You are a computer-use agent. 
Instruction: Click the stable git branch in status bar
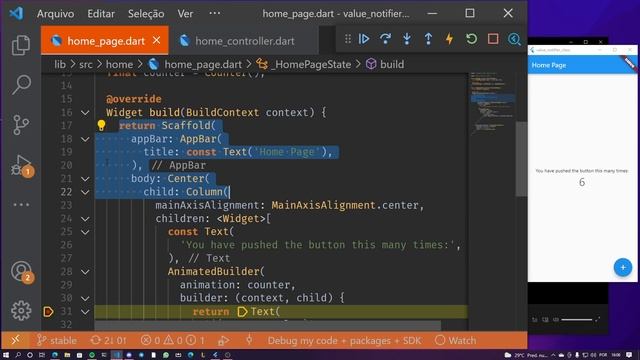[57, 340]
